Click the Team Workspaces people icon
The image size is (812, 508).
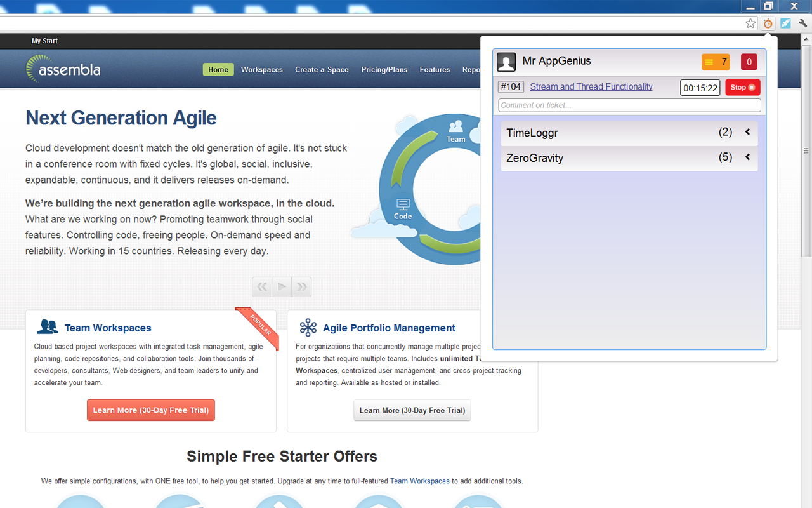pos(48,327)
